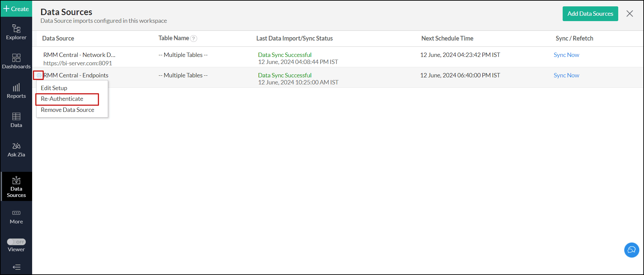Select the RMM Central - Endpoints data source name
644x275 pixels.
[x=76, y=75]
